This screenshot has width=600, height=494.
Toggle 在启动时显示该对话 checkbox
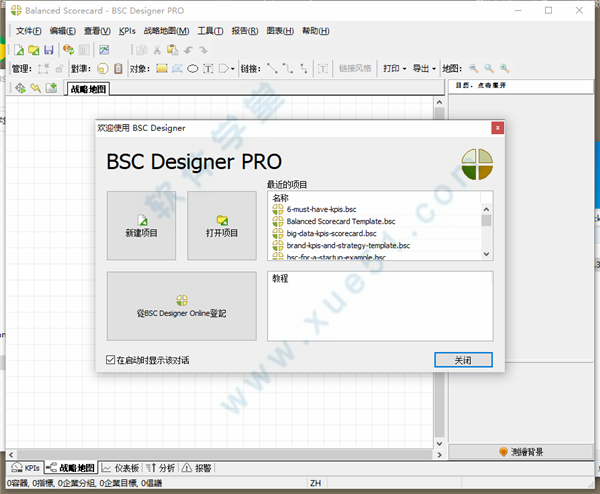(x=110, y=360)
